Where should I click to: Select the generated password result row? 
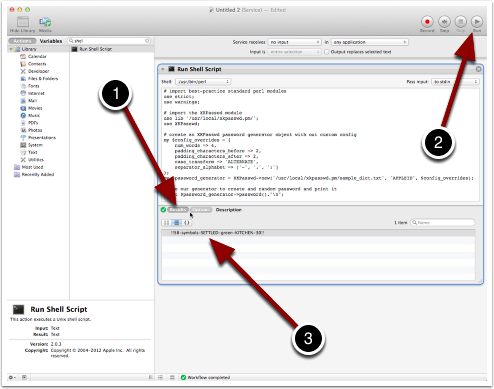pos(318,233)
